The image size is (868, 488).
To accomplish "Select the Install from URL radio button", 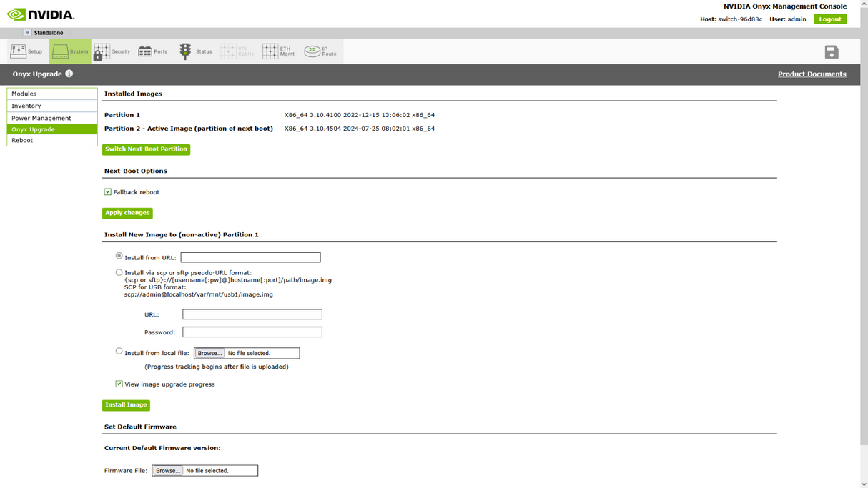I will (x=119, y=256).
